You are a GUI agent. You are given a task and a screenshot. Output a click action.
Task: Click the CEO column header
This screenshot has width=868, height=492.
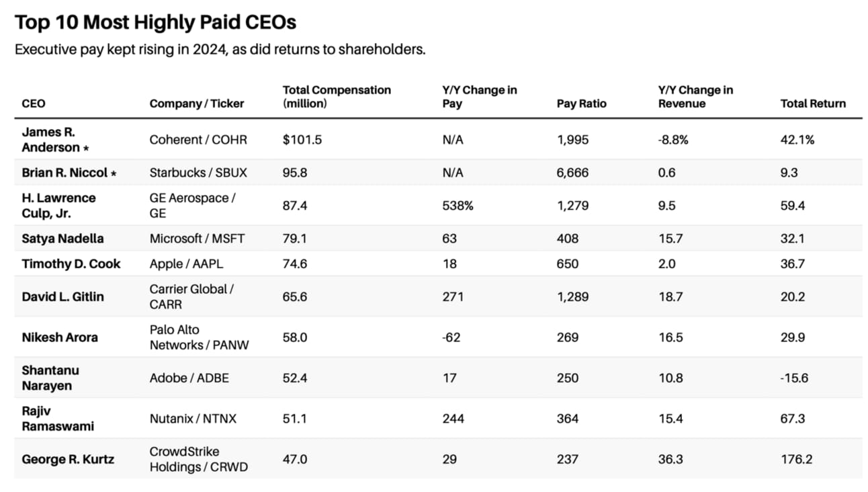[34, 104]
